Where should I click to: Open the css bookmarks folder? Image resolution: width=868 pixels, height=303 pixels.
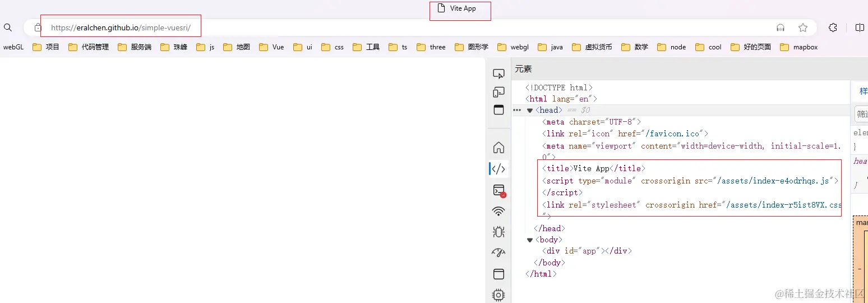[333, 47]
